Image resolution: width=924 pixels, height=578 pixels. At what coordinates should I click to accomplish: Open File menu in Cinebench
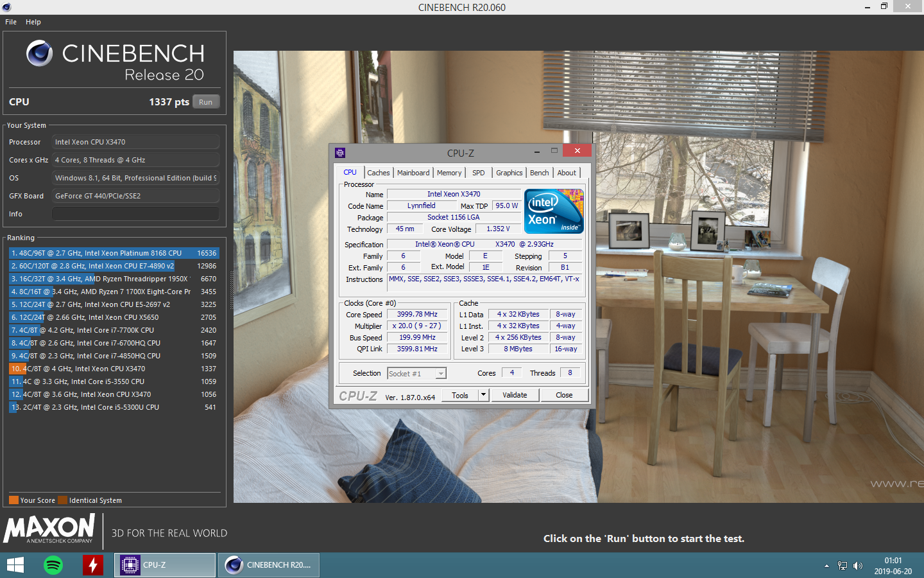(x=11, y=22)
